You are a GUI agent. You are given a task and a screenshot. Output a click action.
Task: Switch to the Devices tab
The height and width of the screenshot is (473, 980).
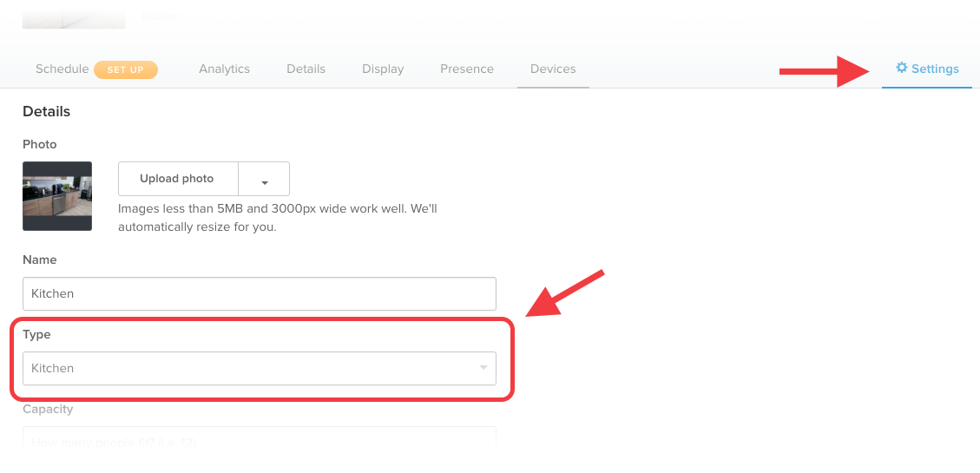553,69
